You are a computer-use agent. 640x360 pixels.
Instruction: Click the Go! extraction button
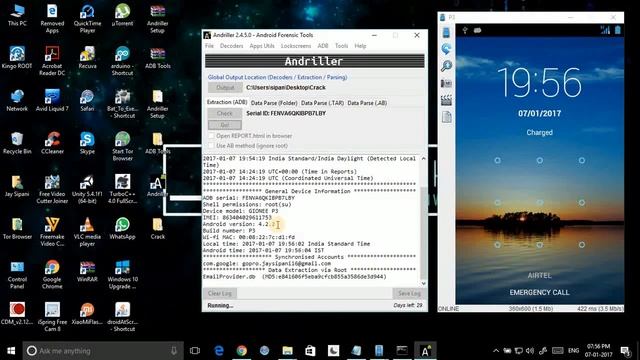(225, 124)
